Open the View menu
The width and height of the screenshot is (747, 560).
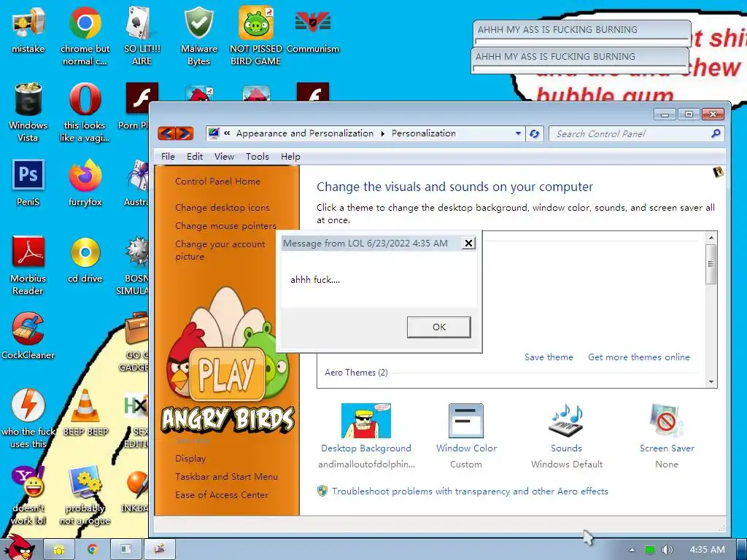coord(224,157)
